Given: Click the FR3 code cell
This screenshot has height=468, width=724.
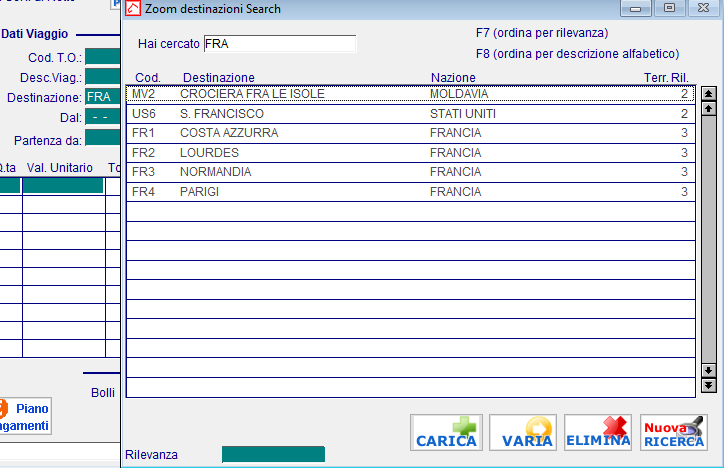Looking at the screenshot, I should (143, 172).
